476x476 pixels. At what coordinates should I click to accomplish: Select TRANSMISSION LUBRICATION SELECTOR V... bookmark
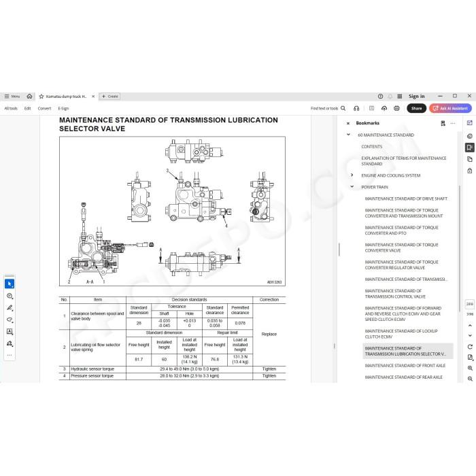tap(408, 352)
